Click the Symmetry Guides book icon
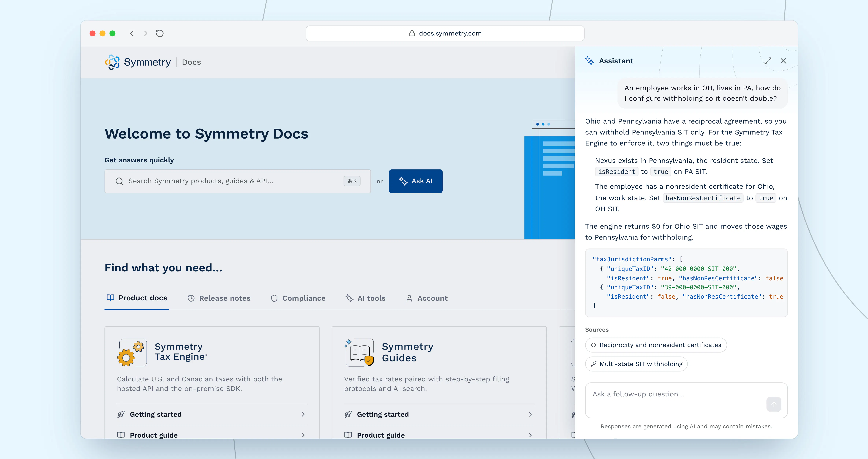 tap(359, 353)
